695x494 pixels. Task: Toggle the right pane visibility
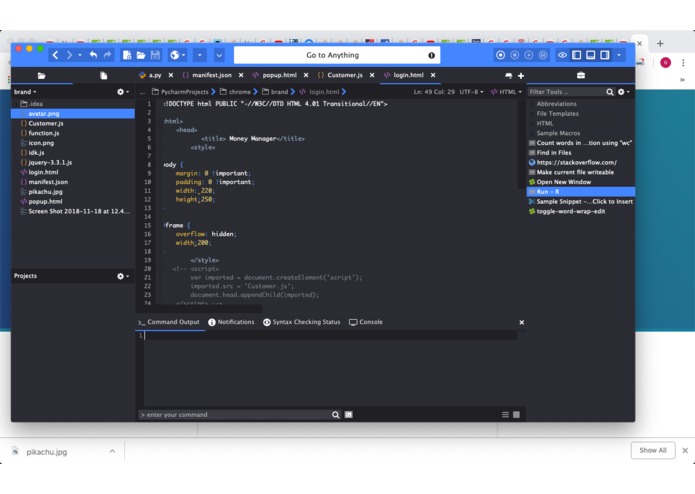[605, 55]
